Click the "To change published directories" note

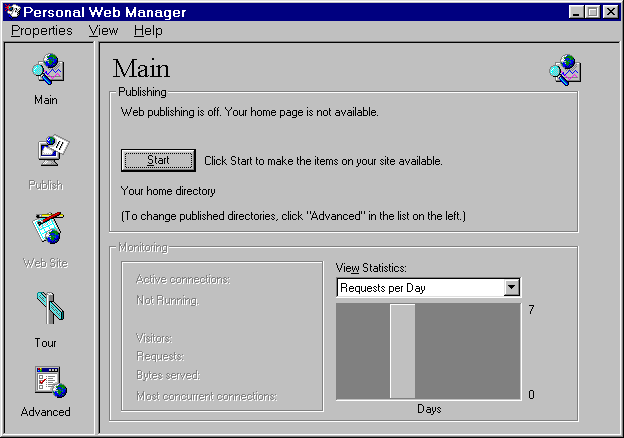tap(293, 216)
